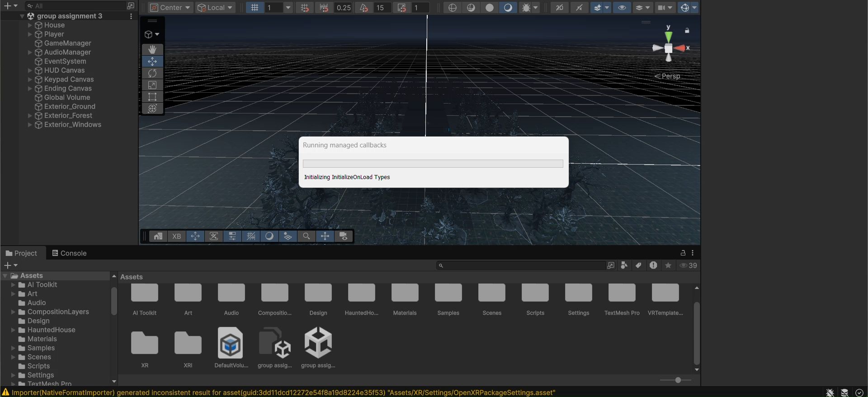Viewport: 868px width, 397px height.
Task: Toggle the Project panel lock
Action: tap(683, 253)
